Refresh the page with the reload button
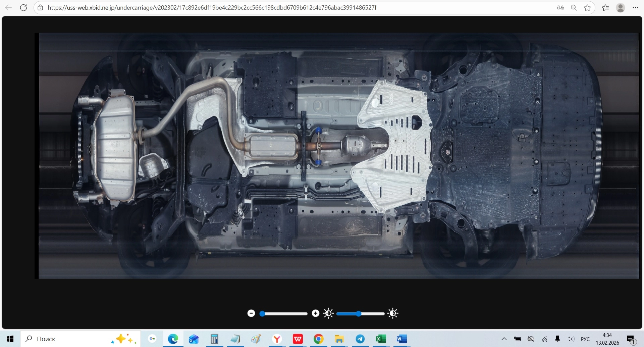This screenshot has width=644, height=347. [23, 7]
